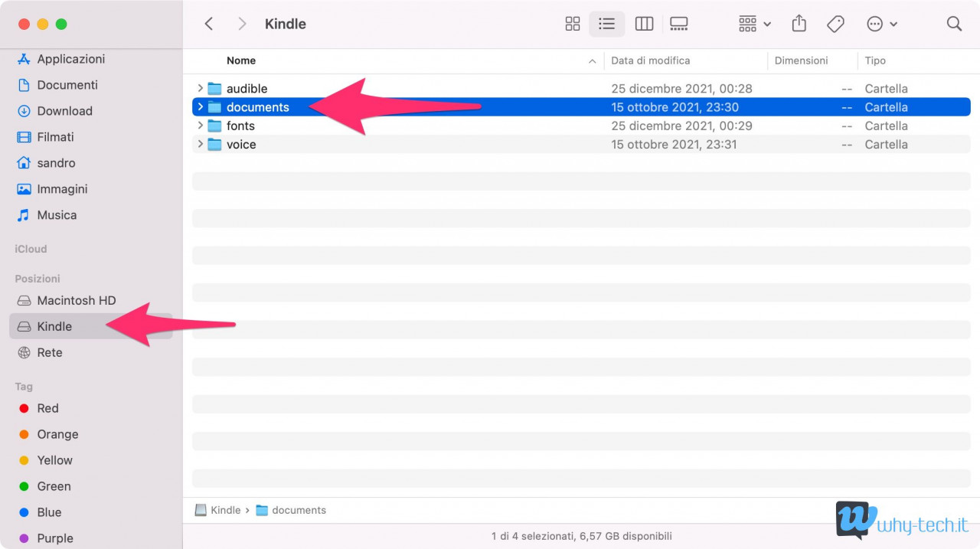980x549 pixels.
Task: Switch to gallery view
Action: click(x=679, y=24)
